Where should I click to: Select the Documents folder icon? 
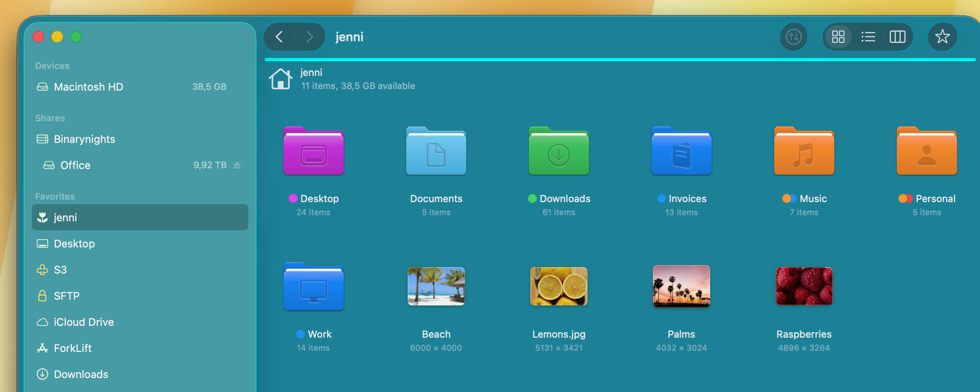tap(436, 151)
